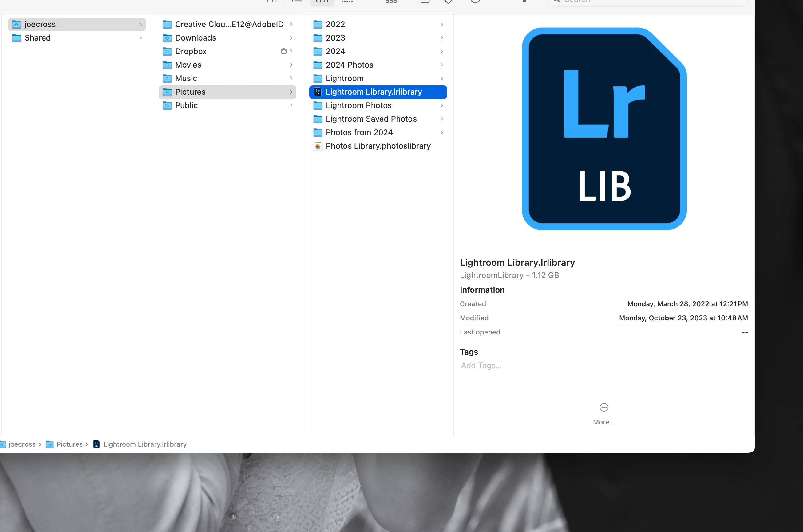Click Lightroom Library icon in path bar
The width and height of the screenshot is (803, 532).
(97, 444)
